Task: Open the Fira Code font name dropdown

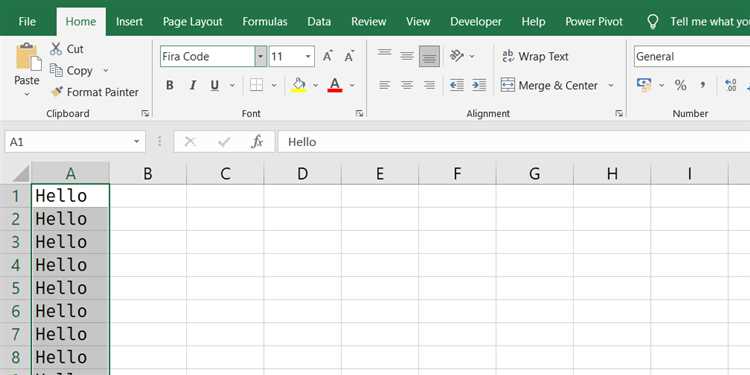Action: [x=260, y=56]
